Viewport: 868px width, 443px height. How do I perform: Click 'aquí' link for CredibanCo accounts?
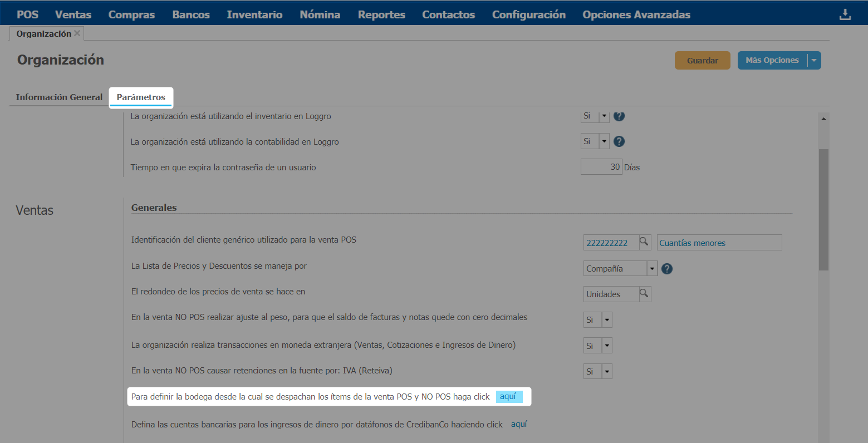pyautogui.click(x=519, y=424)
